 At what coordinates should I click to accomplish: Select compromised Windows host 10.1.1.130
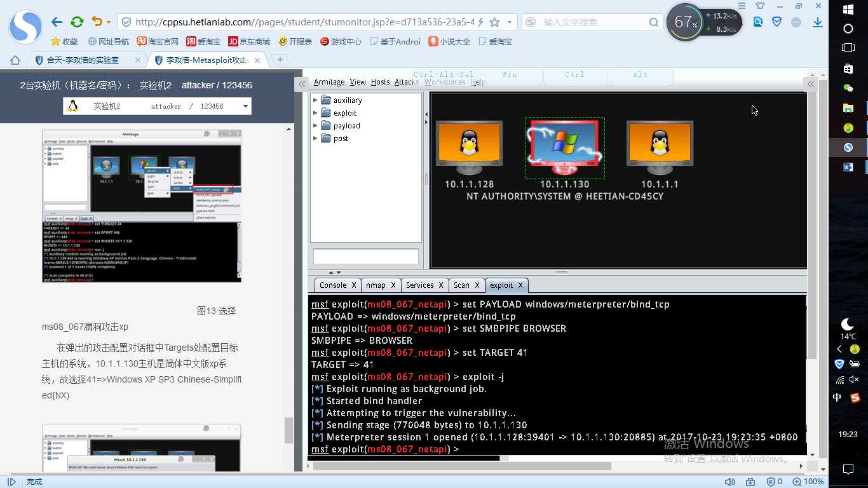point(565,147)
